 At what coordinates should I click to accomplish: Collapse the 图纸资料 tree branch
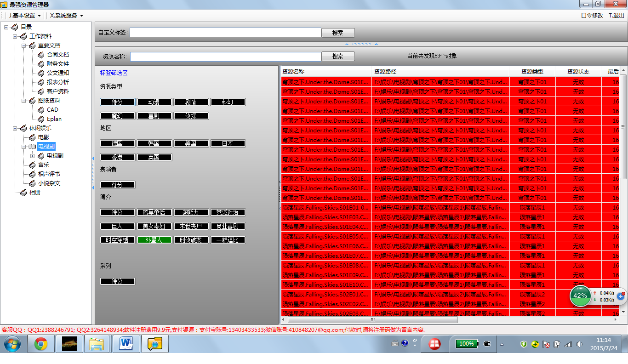pos(24,101)
